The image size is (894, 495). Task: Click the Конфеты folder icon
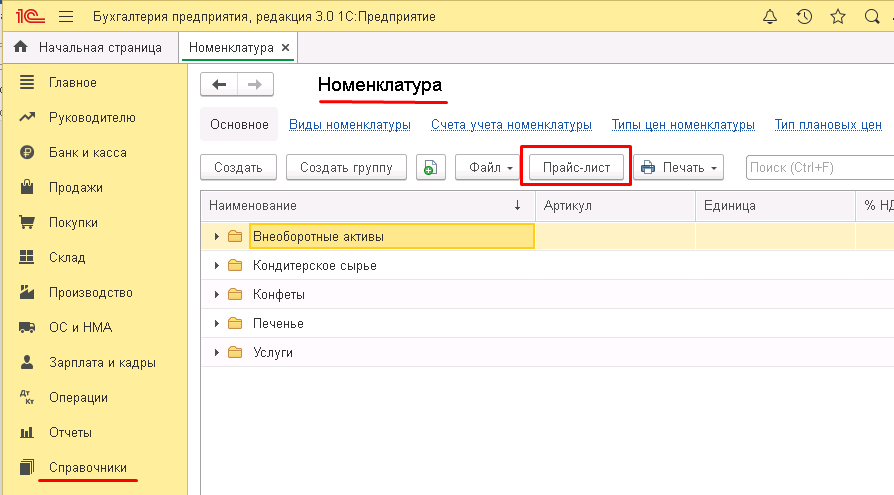coord(235,294)
